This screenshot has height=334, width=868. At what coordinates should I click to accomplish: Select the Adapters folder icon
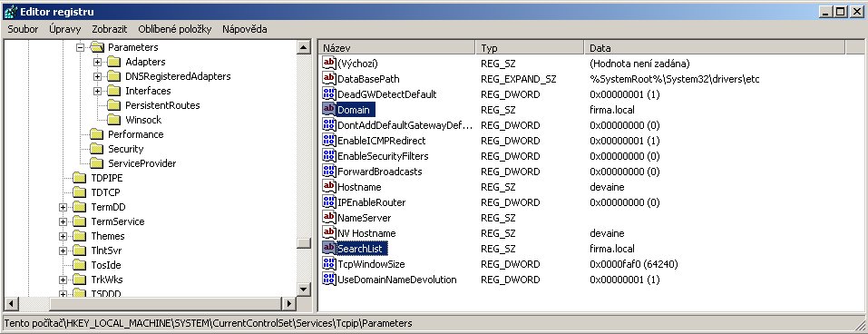tap(114, 62)
